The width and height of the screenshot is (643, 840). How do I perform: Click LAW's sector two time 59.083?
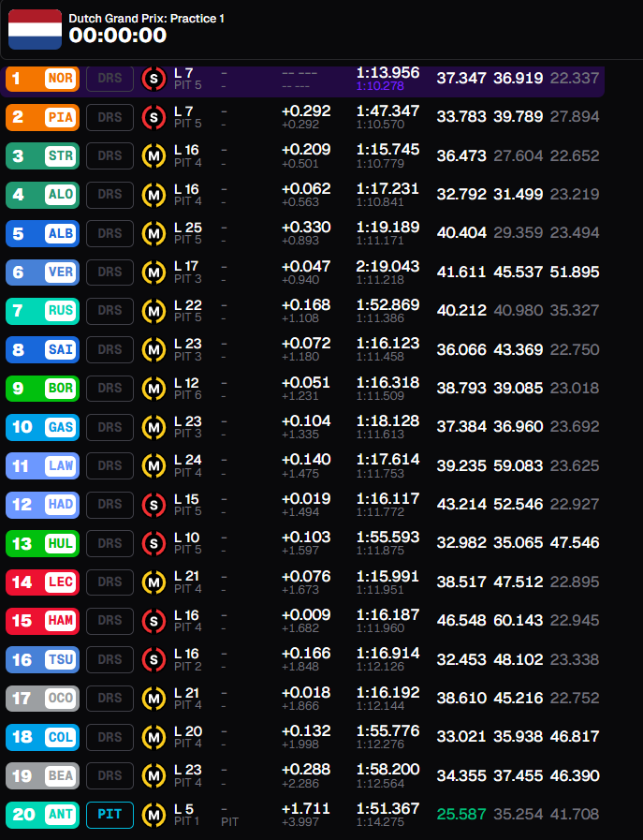(519, 465)
